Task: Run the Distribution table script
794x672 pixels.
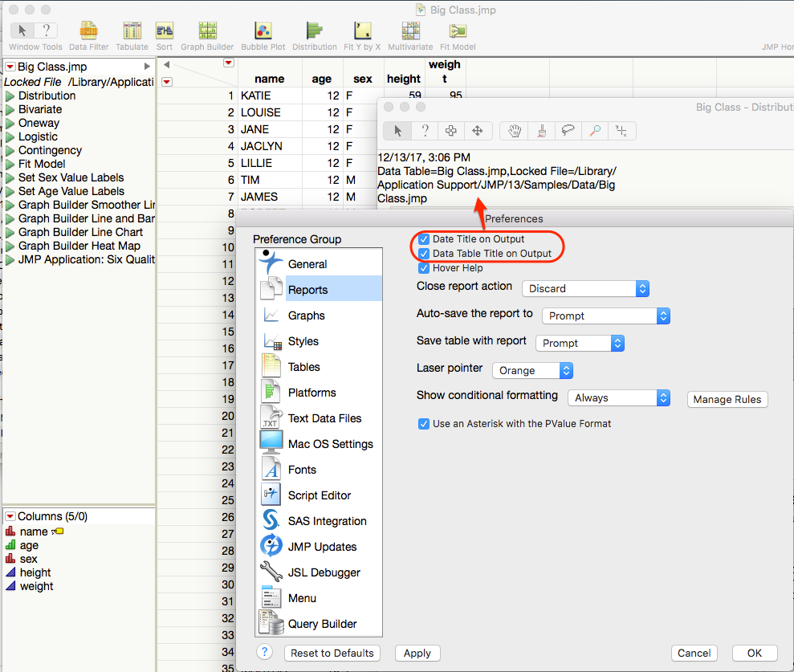Action: 10,96
